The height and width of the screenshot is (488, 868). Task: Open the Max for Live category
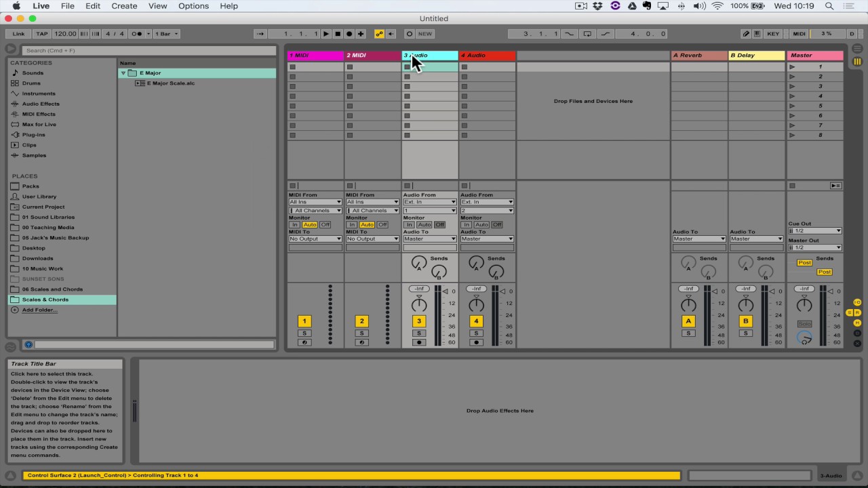tap(39, 125)
